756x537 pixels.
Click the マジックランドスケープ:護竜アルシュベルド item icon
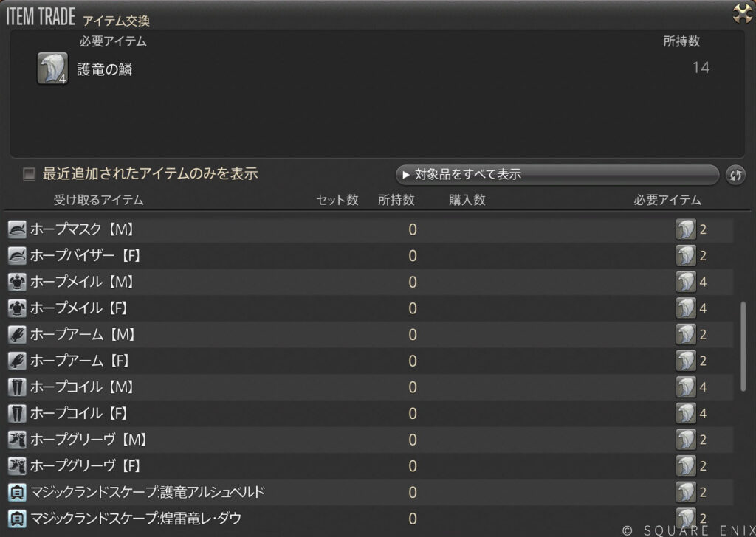pyautogui.click(x=17, y=492)
